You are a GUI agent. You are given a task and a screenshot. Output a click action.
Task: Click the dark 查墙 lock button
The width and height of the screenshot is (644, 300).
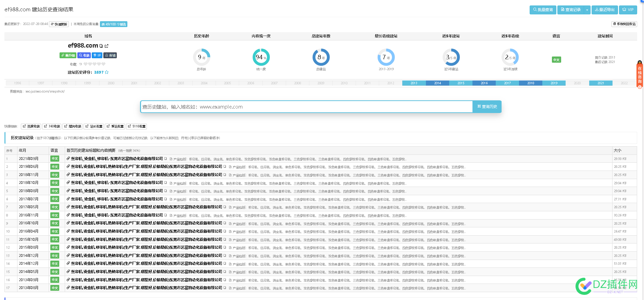[110, 55]
